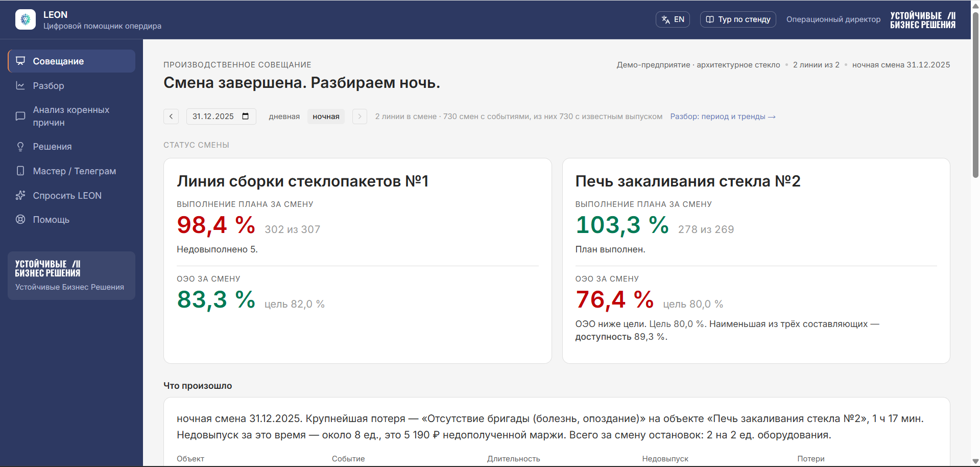The width and height of the screenshot is (980, 467).
Task: Click the phone icon beside Мастер / Телеграм
Action: coord(20,171)
